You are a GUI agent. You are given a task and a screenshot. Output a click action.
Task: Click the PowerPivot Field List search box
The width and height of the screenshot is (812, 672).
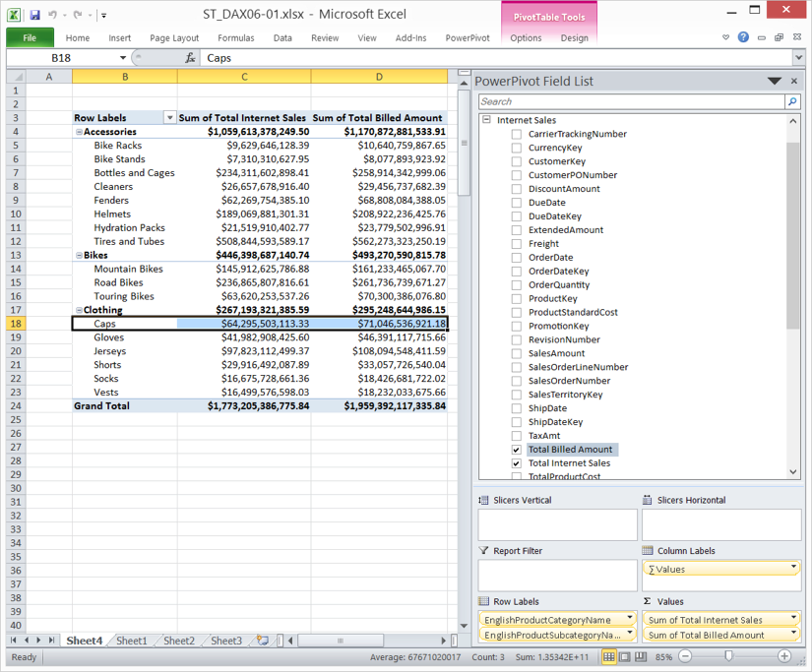(x=631, y=101)
